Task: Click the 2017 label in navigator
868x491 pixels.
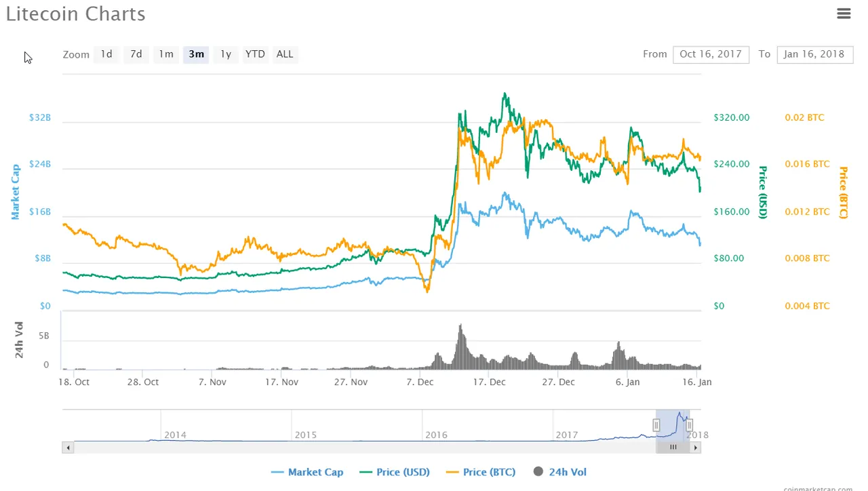Action: click(568, 435)
